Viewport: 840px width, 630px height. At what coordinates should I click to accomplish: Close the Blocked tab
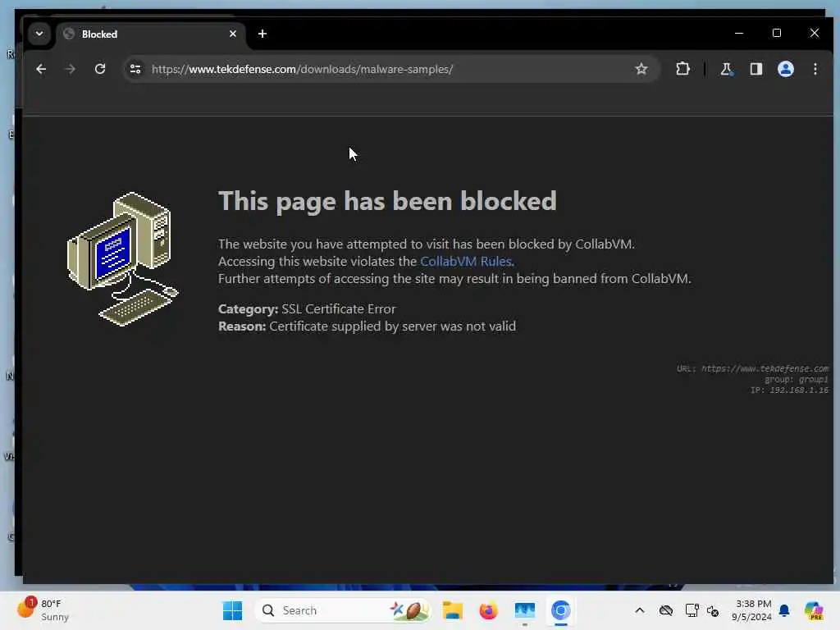coord(232,34)
